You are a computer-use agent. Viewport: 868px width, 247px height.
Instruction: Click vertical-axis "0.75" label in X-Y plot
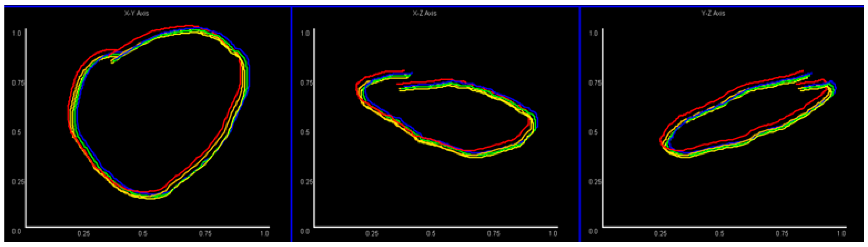pyautogui.click(x=18, y=83)
